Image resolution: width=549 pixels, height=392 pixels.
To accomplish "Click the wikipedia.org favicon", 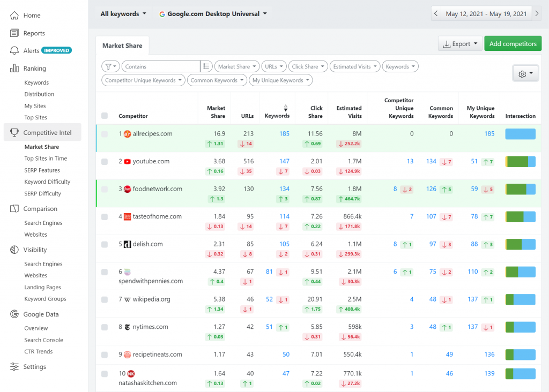I will tap(128, 300).
